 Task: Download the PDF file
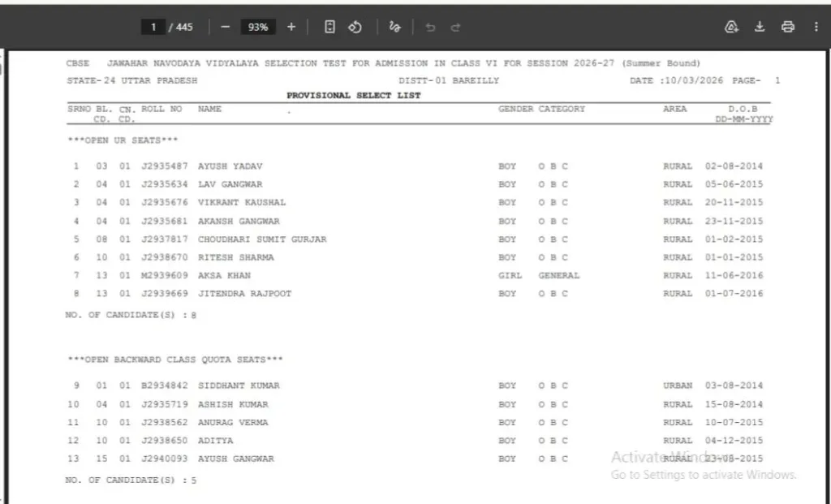click(760, 27)
